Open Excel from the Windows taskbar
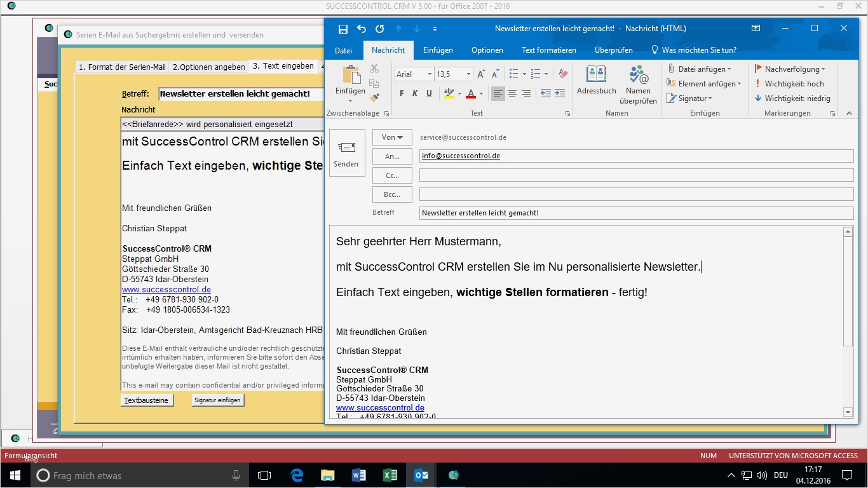This screenshot has height=488, width=868. (x=390, y=475)
